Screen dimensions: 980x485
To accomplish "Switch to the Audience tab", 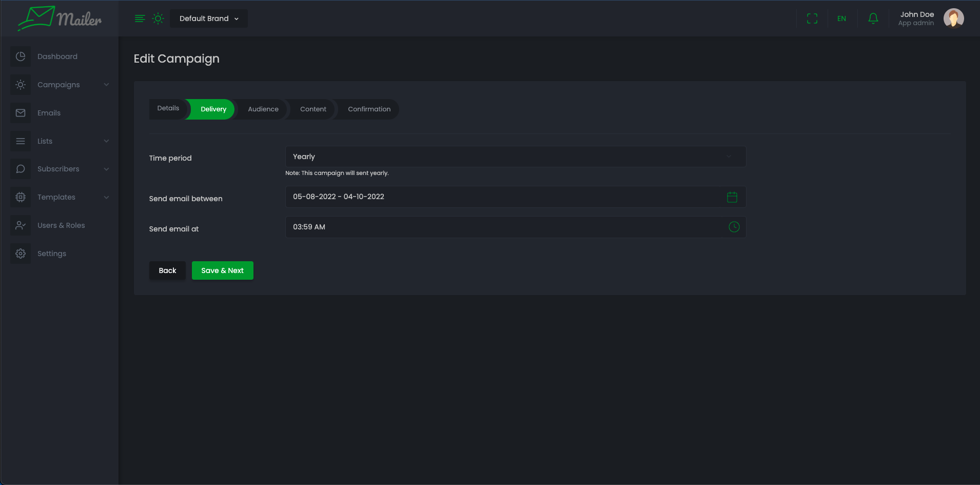I will 263,109.
